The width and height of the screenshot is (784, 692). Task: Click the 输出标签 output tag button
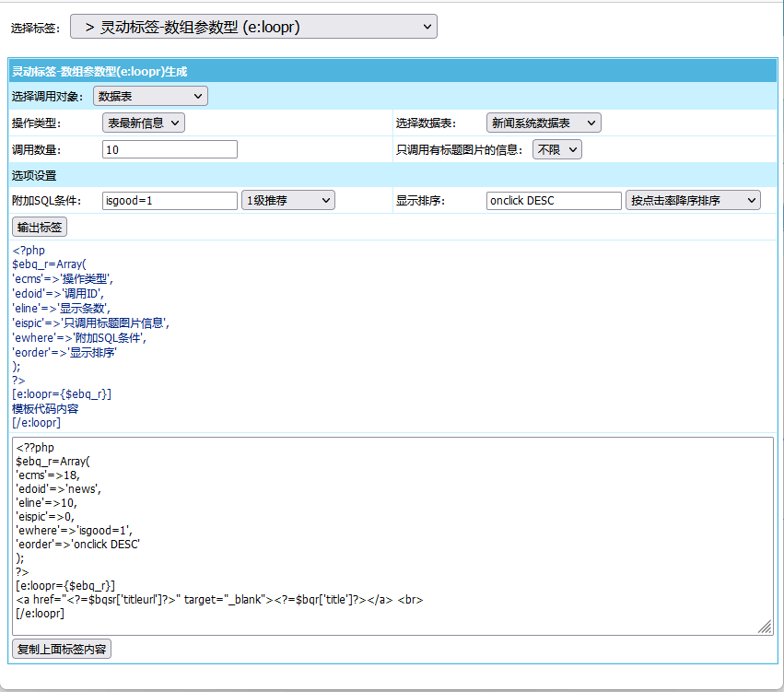(x=39, y=227)
